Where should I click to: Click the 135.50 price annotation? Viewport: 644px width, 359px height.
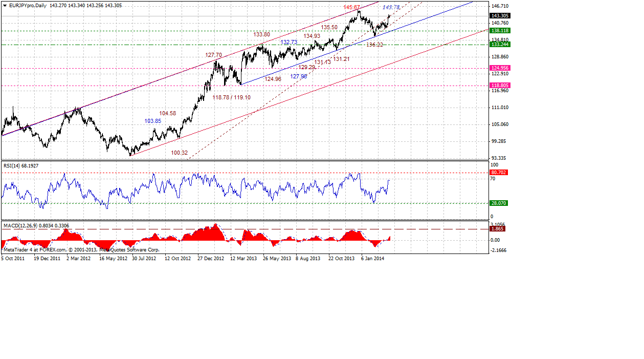[329, 27]
